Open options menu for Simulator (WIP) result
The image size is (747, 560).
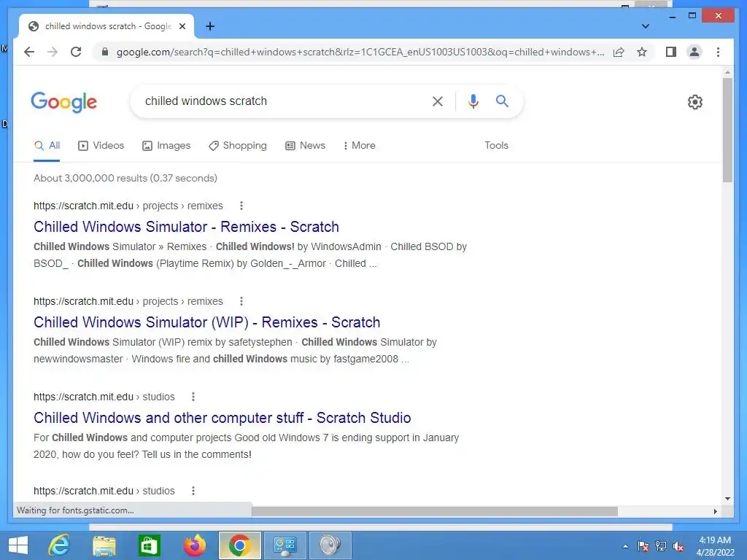tap(241, 301)
